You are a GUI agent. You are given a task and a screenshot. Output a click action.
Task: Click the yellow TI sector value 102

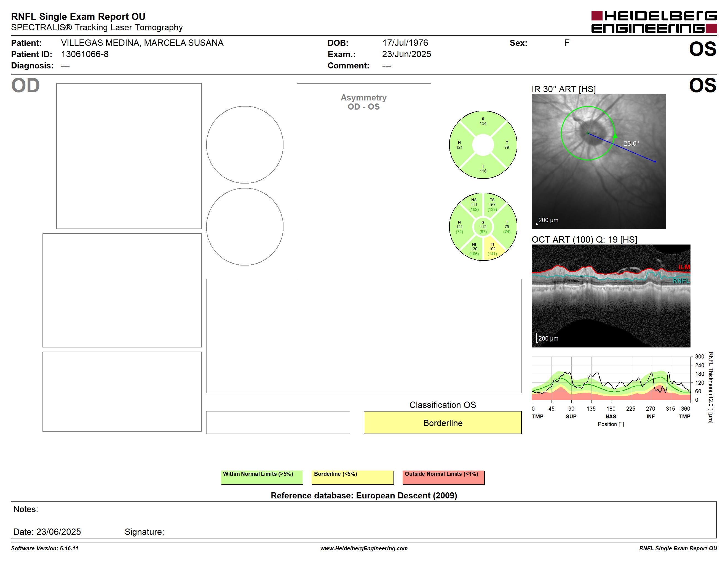pos(492,249)
